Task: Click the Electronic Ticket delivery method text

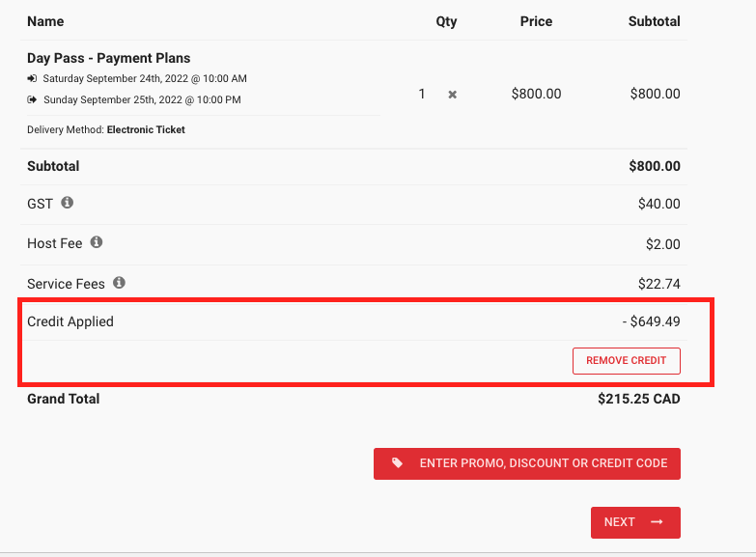Action: pos(146,129)
